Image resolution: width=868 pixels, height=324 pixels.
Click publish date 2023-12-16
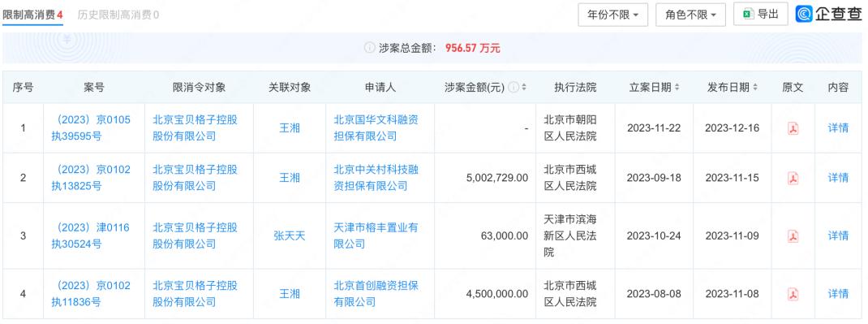coord(733,128)
